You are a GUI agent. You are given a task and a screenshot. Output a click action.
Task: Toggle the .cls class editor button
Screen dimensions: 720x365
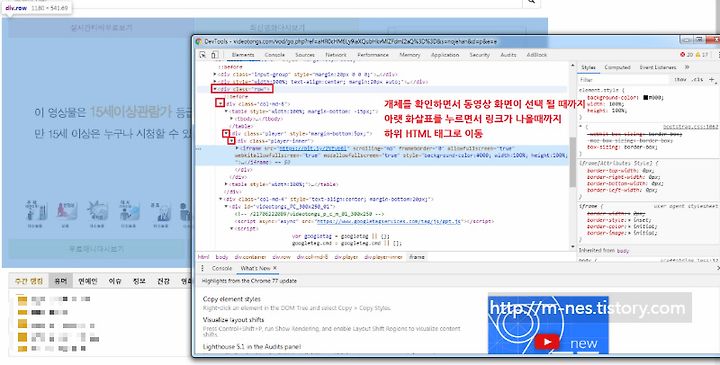(x=697, y=79)
